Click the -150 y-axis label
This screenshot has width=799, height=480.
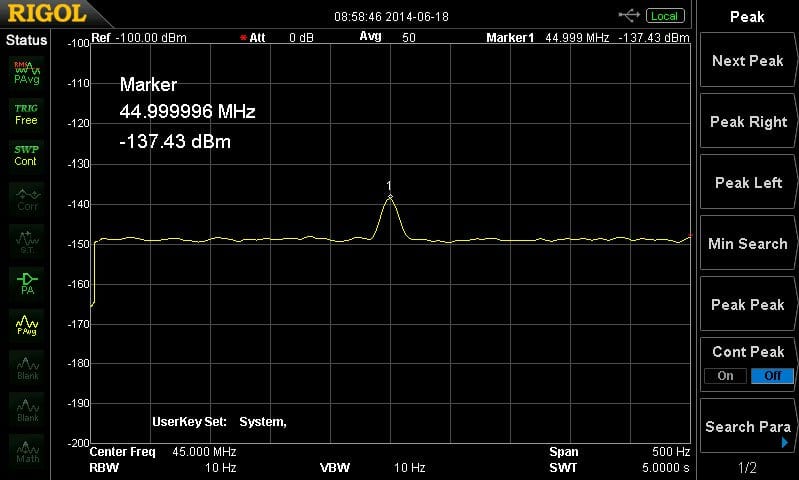(x=78, y=244)
